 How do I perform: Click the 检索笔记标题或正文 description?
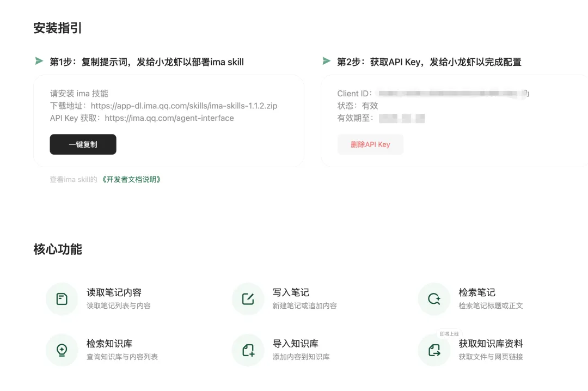click(x=491, y=306)
